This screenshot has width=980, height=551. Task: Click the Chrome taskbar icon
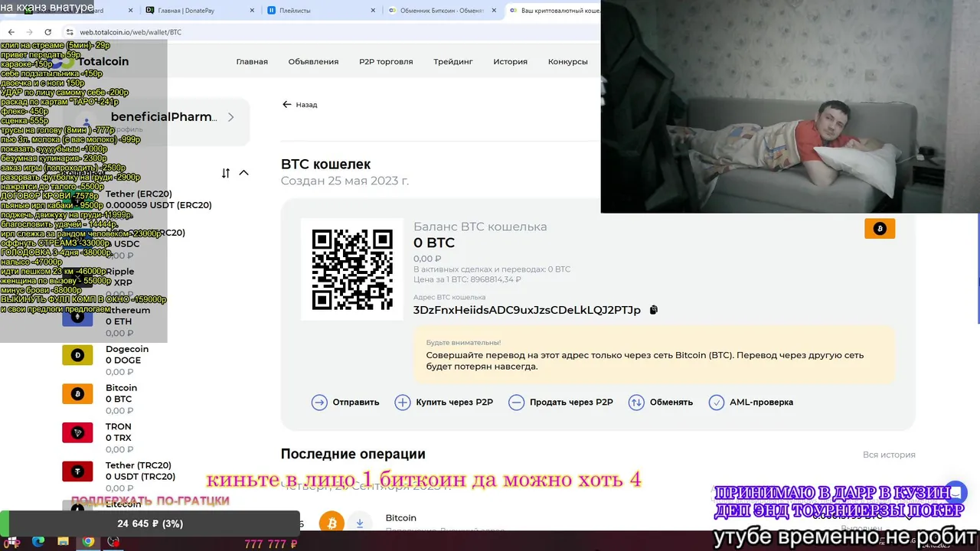coord(88,542)
